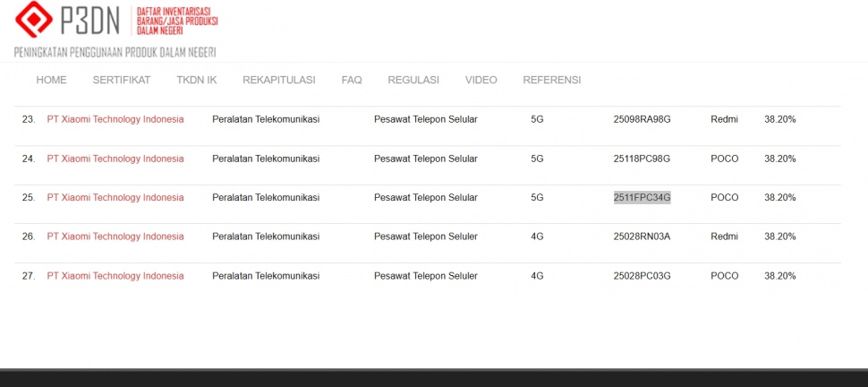Select highlighted model code 2511FPC34G
This screenshot has width=868, height=387.
click(642, 197)
